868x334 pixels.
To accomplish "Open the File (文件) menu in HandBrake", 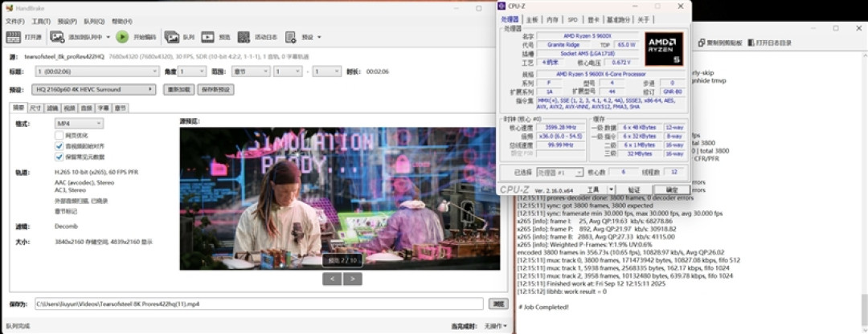I will 15,22.
